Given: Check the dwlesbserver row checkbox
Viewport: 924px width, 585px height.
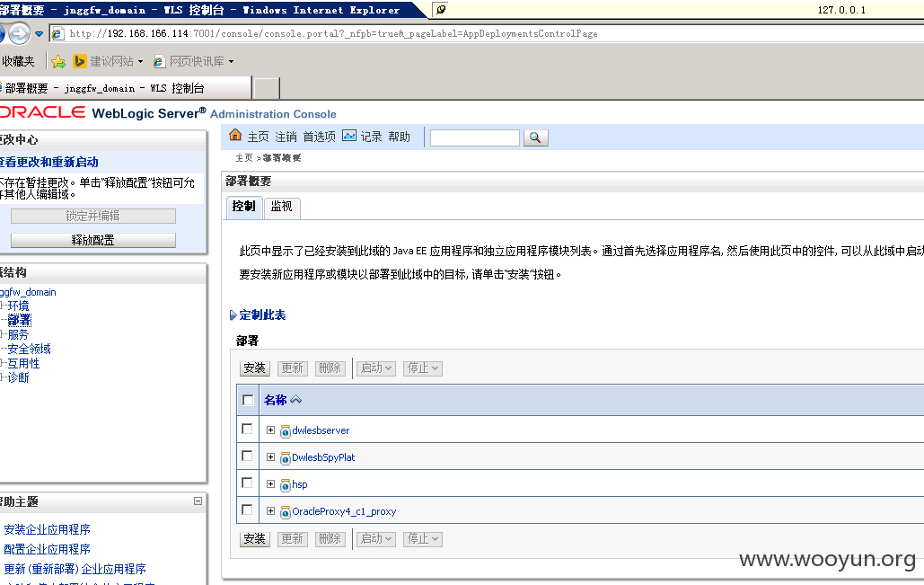Looking at the screenshot, I should click(x=247, y=429).
